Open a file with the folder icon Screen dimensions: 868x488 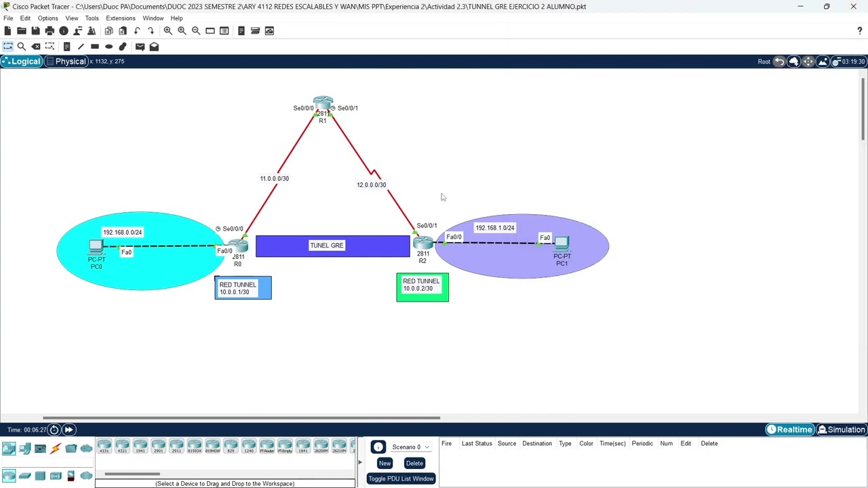tap(22, 30)
